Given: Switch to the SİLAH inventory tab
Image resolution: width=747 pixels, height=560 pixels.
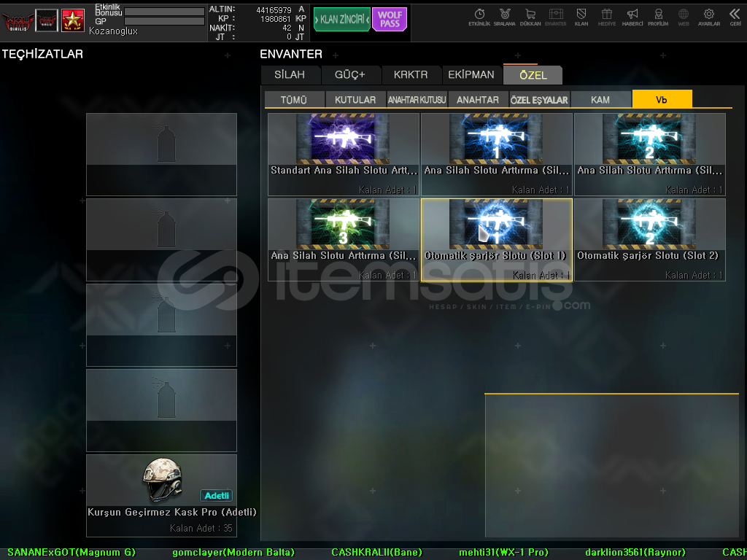Looking at the screenshot, I should click(290, 75).
